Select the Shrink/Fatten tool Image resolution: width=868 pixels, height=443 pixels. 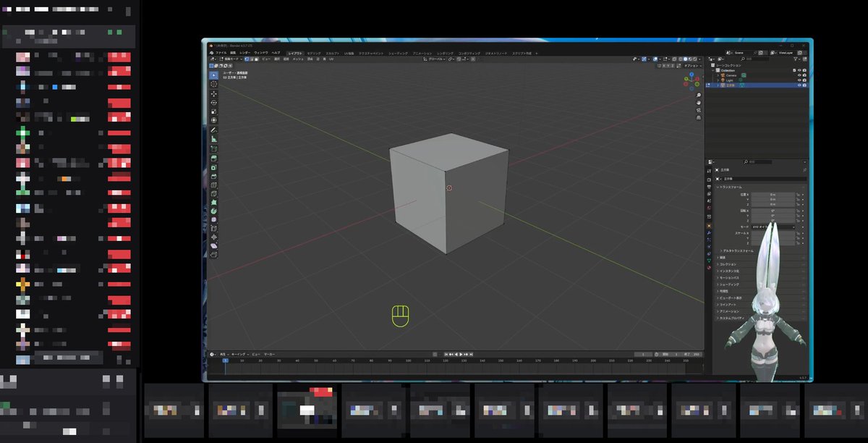point(213,237)
